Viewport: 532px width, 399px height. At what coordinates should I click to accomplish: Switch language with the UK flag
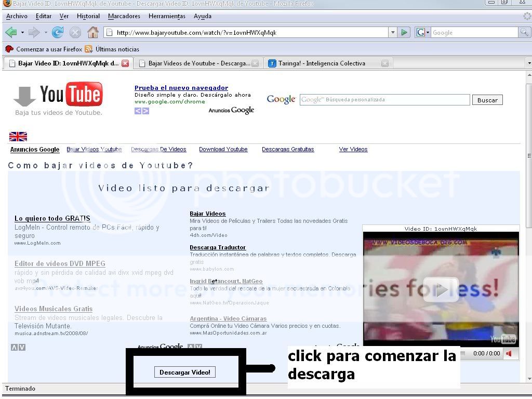[x=18, y=137]
